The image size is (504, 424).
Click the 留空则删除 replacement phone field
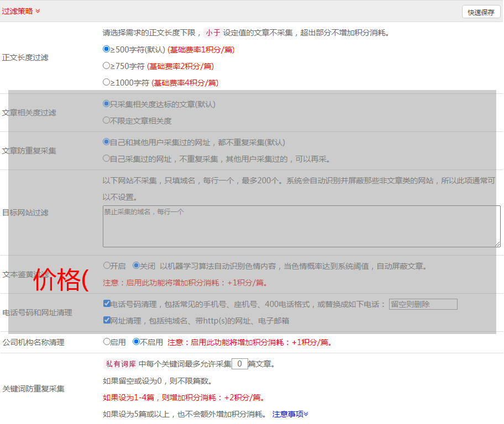(x=423, y=304)
